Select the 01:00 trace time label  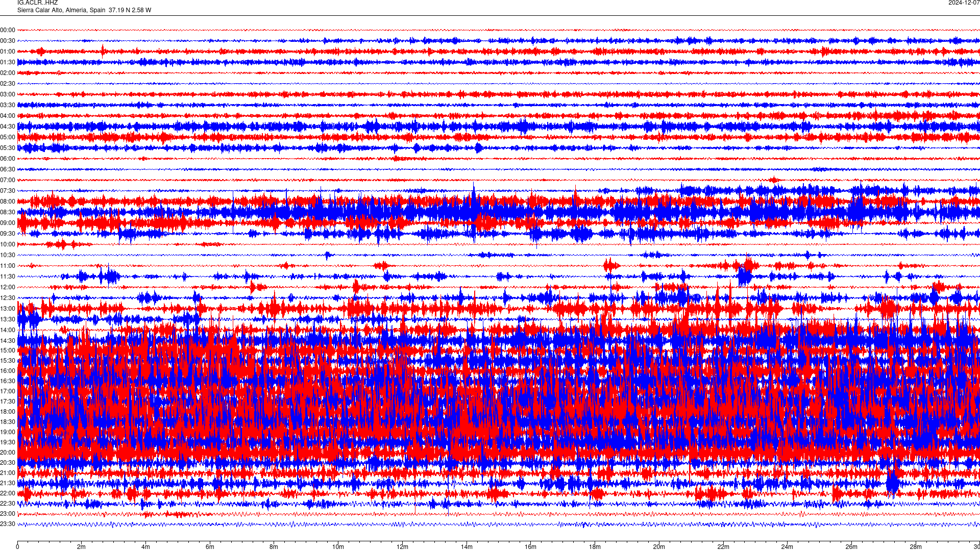coord(8,52)
